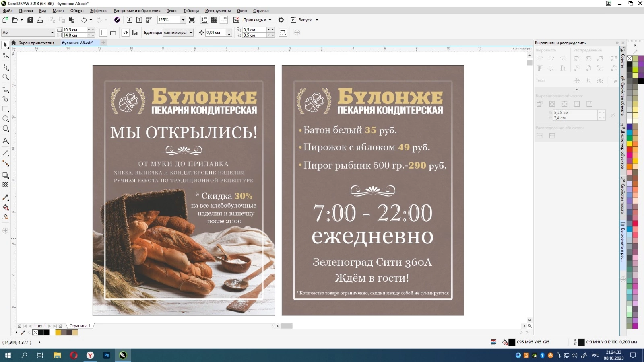The height and width of the screenshot is (362, 644).
Task: Select the Text tool in the toolbox
Action: tap(6, 141)
